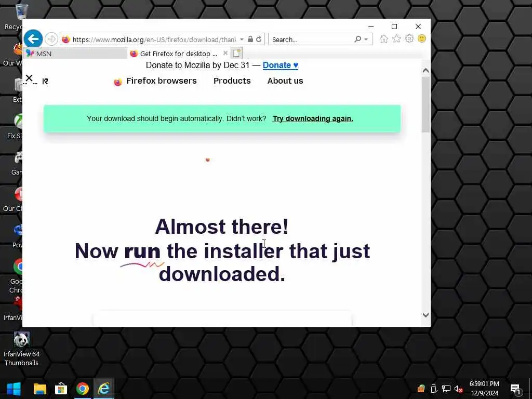Open the search provider dropdown arrow
This screenshot has height=399, width=532.
click(366, 39)
